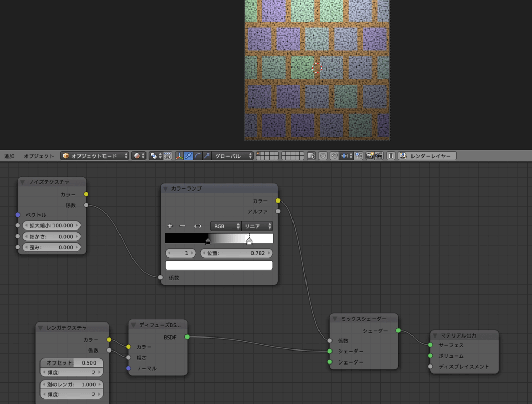Click カラーランプ カラー output socket
Viewport: 532px width, 404px height.
tap(278, 200)
